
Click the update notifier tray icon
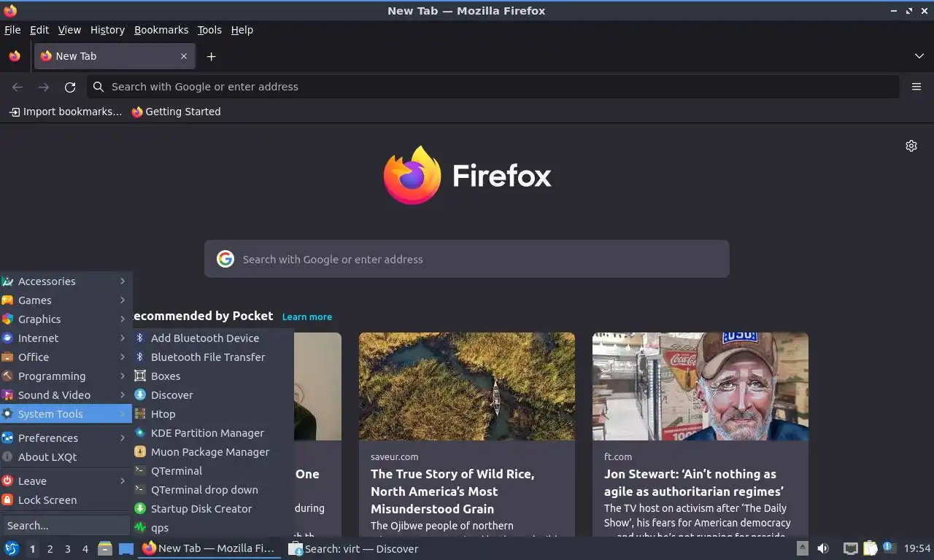coord(888,547)
